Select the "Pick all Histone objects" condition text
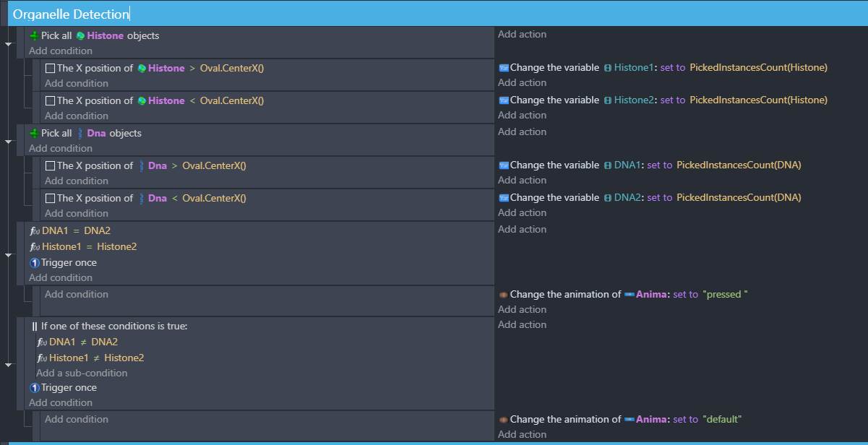Screen dimensions: 868x445 100,35
